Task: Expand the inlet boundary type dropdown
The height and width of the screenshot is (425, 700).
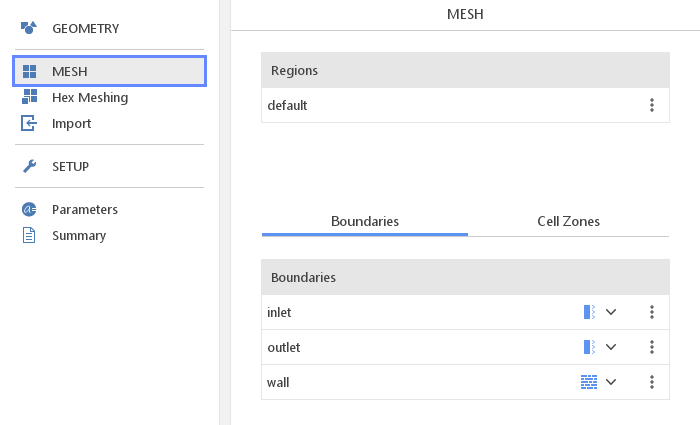Action: (x=611, y=312)
